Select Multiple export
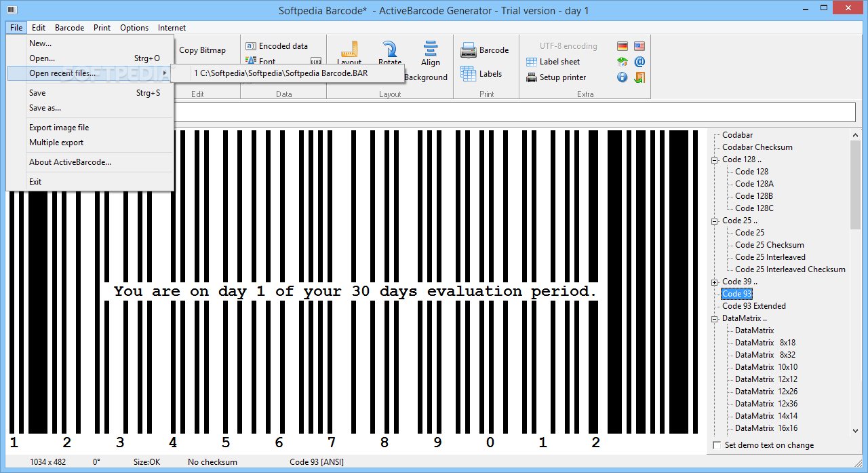Image resolution: width=868 pixels, height=473 pixels. [90, 143]
